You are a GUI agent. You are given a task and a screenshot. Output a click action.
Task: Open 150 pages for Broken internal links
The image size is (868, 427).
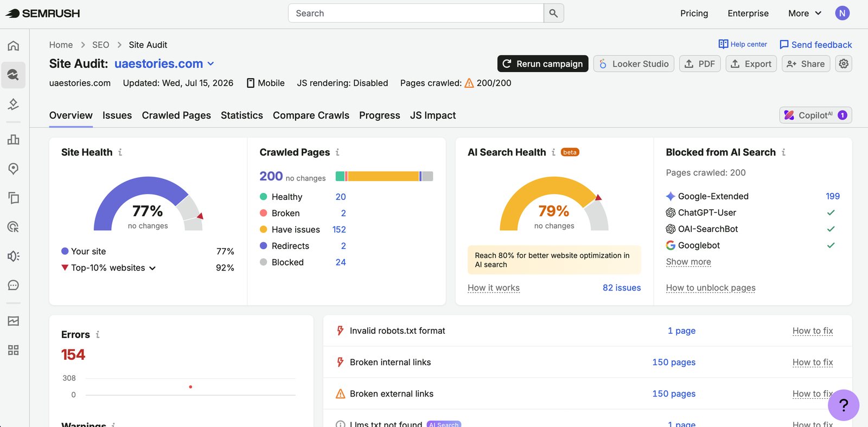point(674,362)
